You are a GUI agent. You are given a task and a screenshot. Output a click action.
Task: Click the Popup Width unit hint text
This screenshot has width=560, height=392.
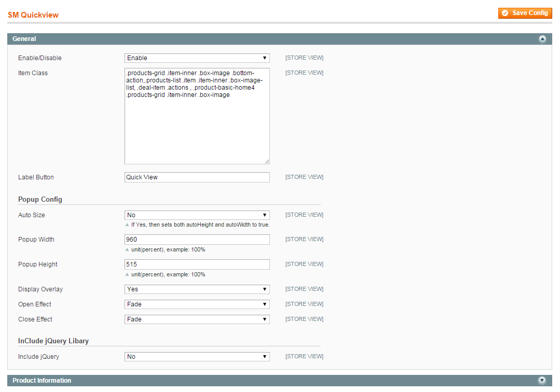coord(168,250)
